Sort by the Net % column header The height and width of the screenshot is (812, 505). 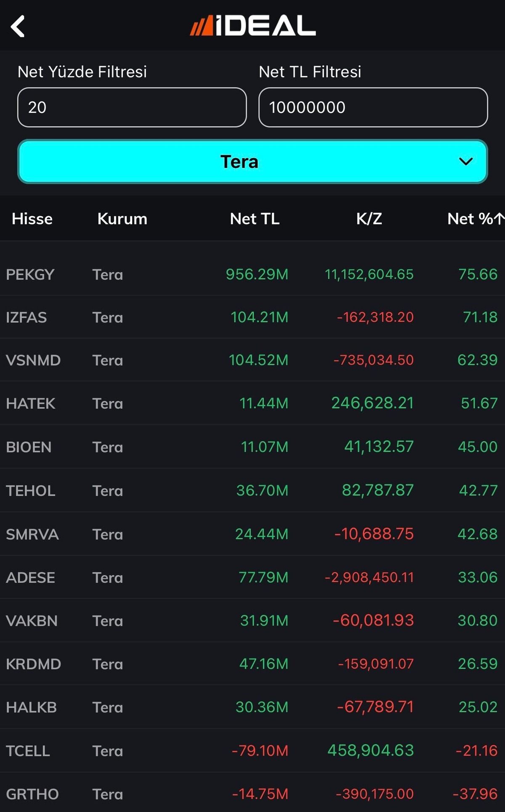point(470,219)
